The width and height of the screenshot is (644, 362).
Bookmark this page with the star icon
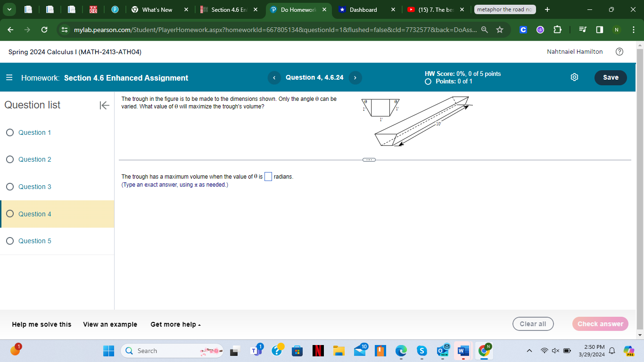click(500, 30)
